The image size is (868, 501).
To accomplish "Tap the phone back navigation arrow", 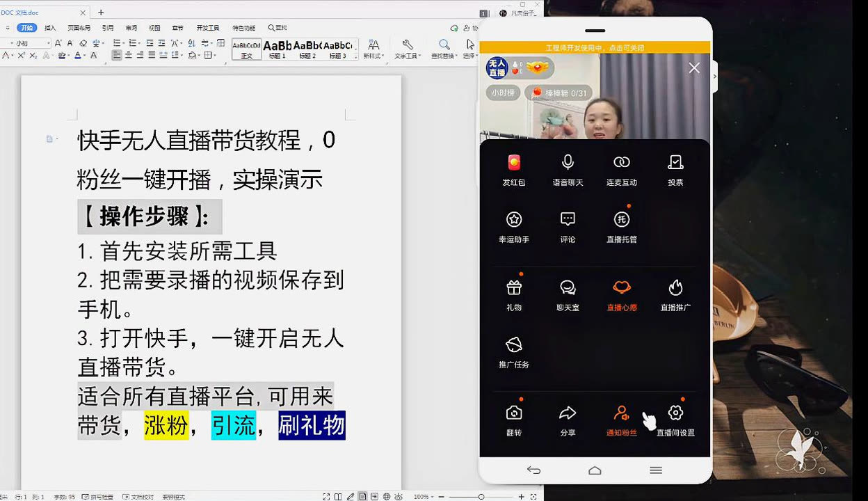I will pos(533,470).
